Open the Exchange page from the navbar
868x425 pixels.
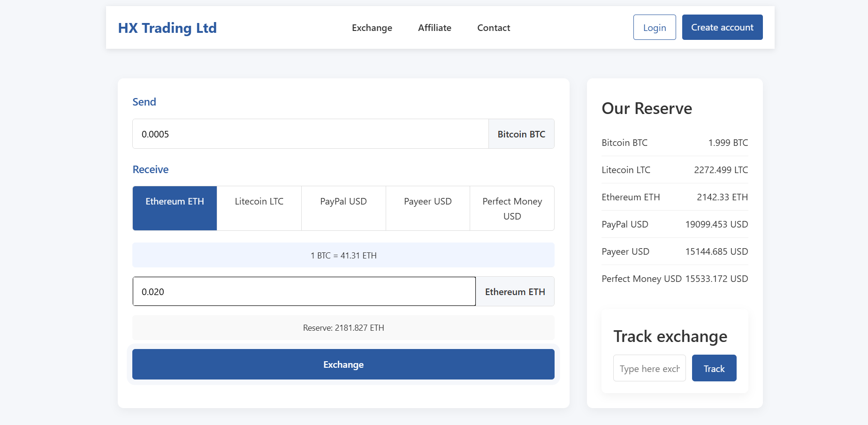click(372, 28)
